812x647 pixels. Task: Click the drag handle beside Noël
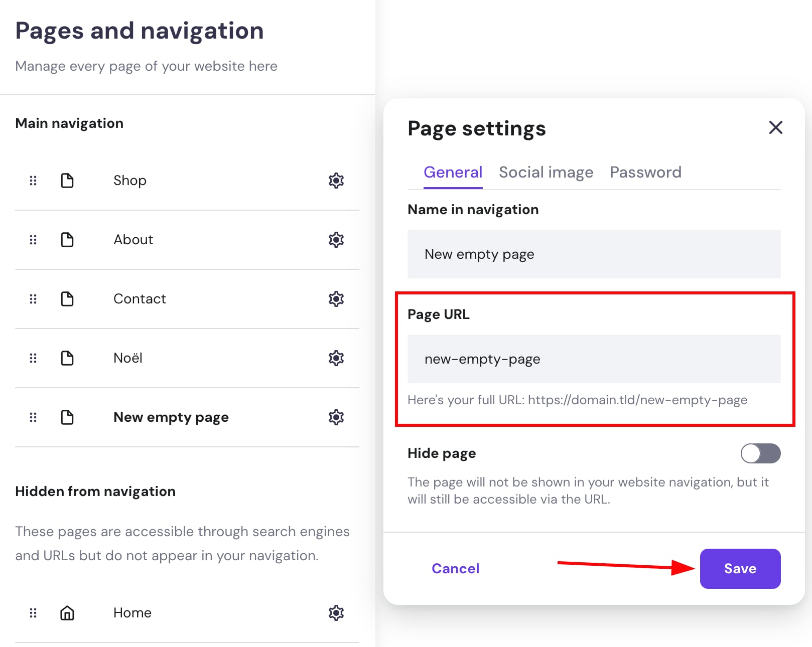point(33,358)
